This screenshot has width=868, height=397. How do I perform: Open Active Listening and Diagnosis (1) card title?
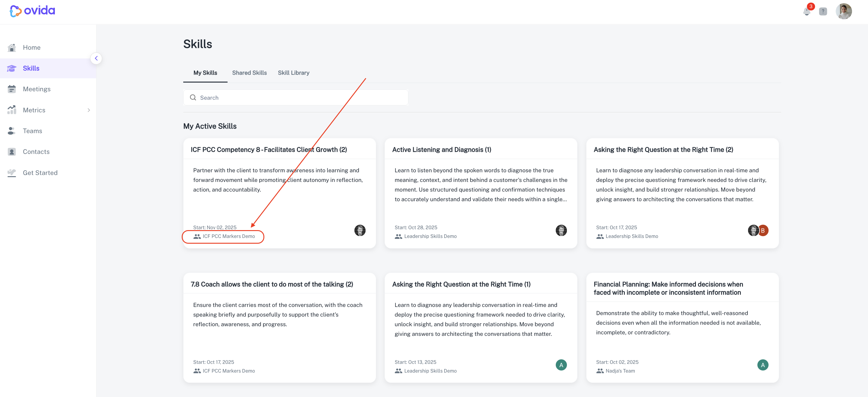(442, 149)
